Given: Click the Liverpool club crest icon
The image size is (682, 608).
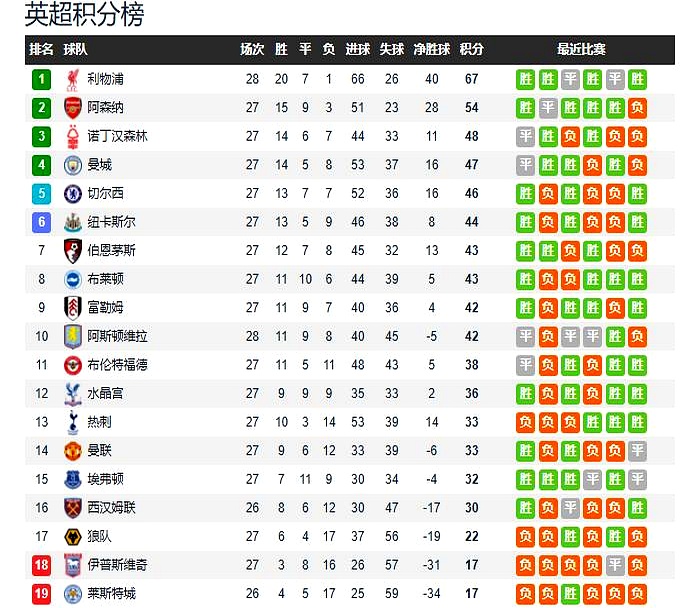Looking at the screenshot, I should click(x=72, y=79).
